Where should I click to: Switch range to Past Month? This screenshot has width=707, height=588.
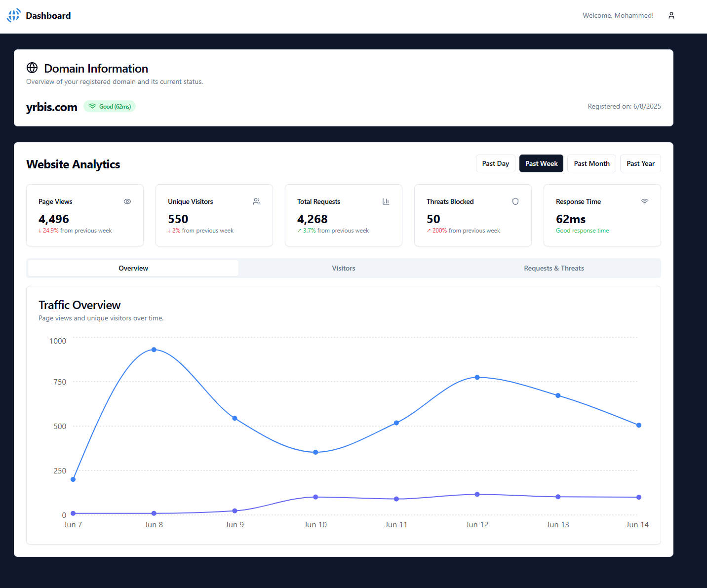(591, 163)
